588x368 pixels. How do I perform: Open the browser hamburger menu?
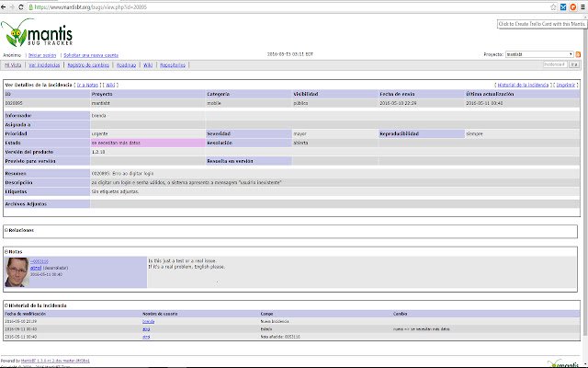tap(582, 6)
